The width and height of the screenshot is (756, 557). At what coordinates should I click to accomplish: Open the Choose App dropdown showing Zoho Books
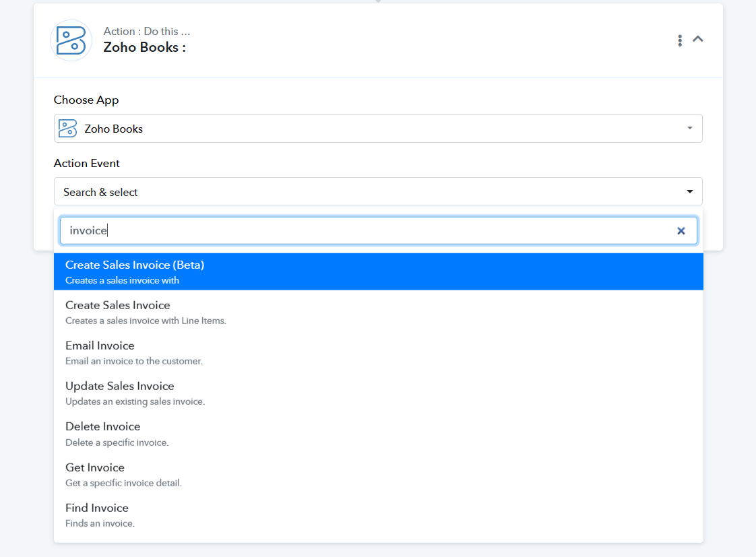(378, 128)
